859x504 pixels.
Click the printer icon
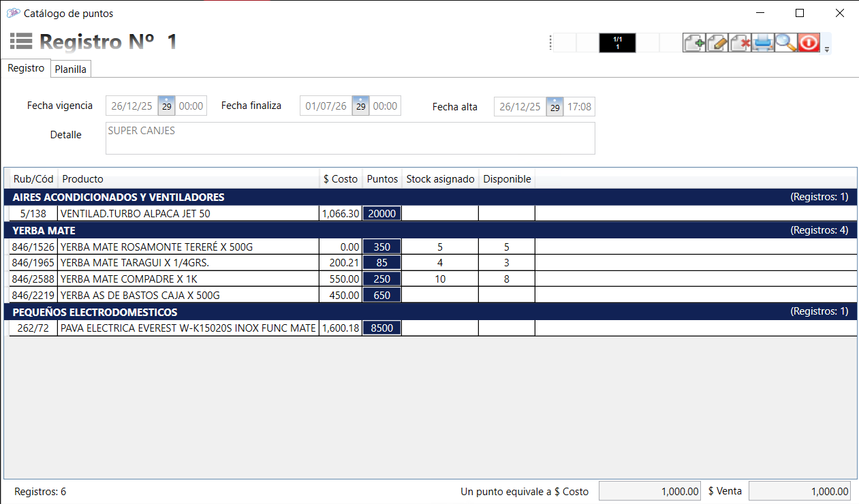763,42
